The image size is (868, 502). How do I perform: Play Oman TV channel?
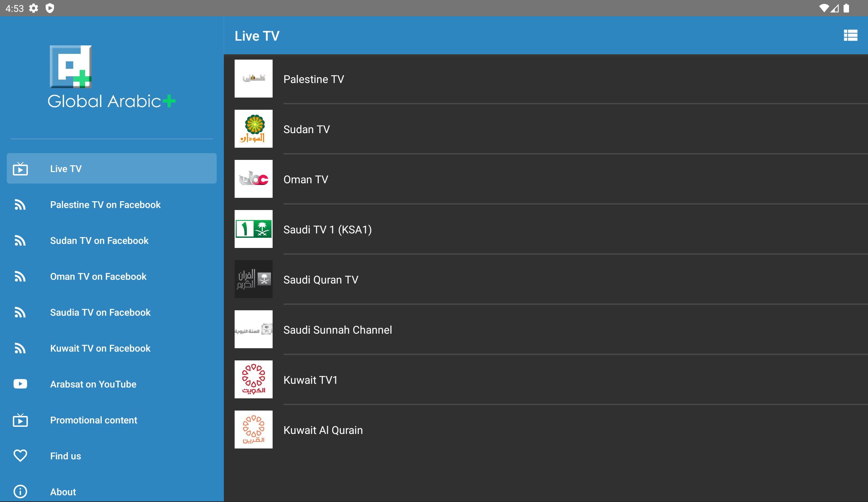(x=546, y=179)
